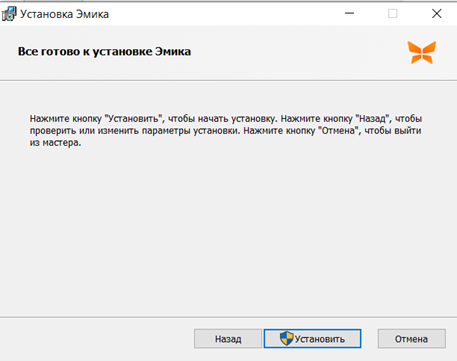This screenshot has height=361, width=457.
Task: Minimize the Установка Эмика window
Action: point(349,13)
